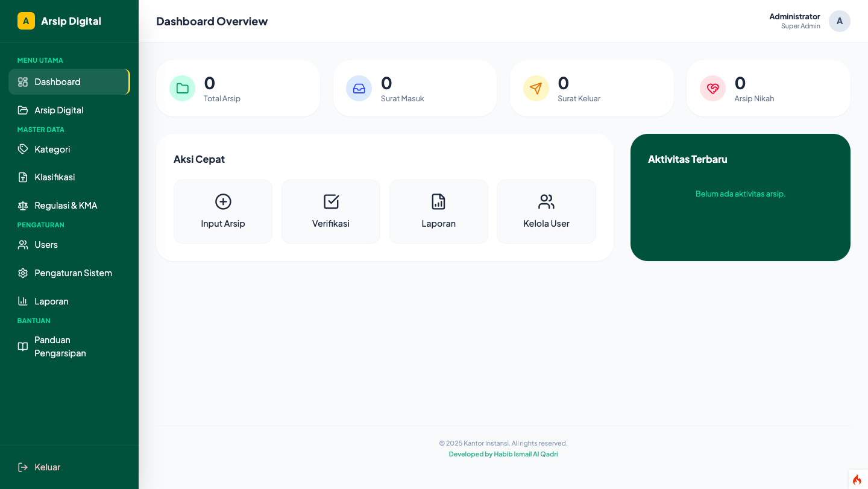Open the Developed by Habib Ismail link
The image size is (868, 489).
[503, 453]
